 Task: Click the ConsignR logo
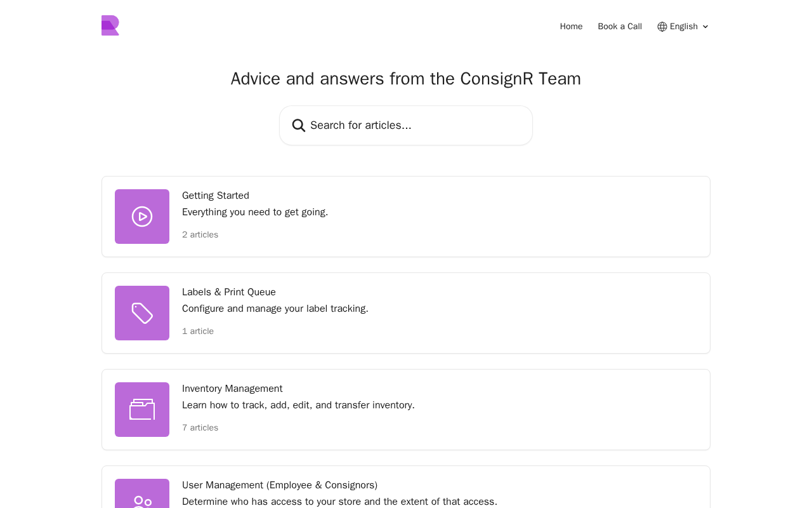pos(110,25)
